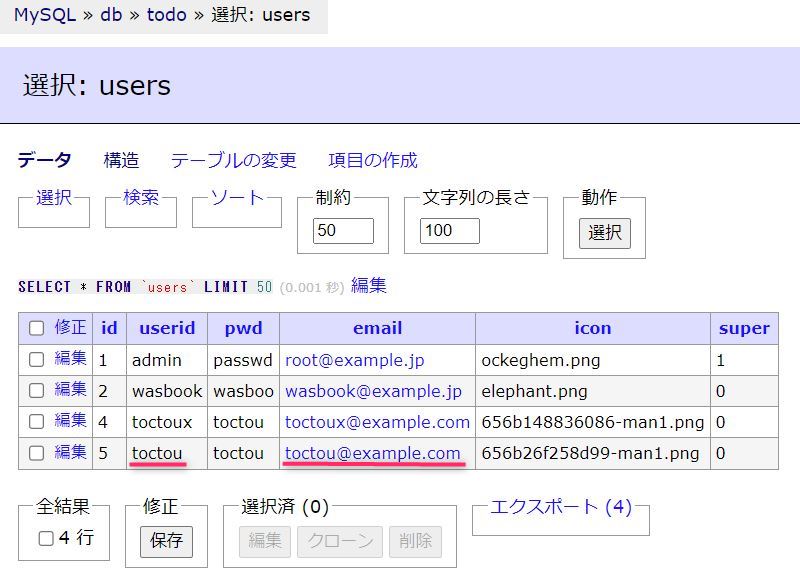Click the 選択 button under 動作
The image size is (800, 574).
pyautogui.click(x=605, y=233)
